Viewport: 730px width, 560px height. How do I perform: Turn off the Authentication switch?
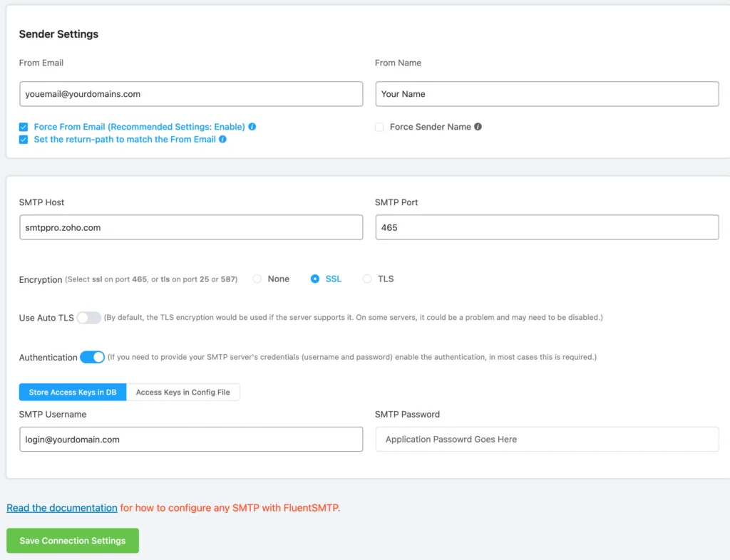[x=92, y=357]
